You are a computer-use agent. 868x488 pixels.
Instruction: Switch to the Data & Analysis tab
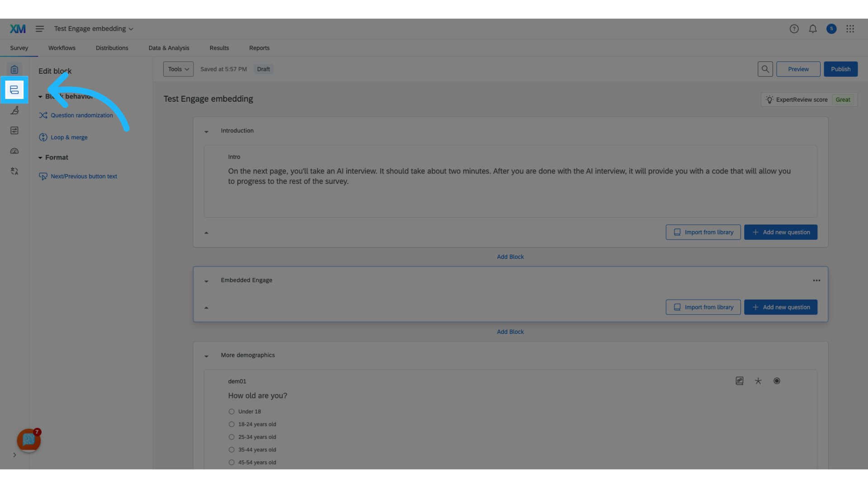pos(169,48)
